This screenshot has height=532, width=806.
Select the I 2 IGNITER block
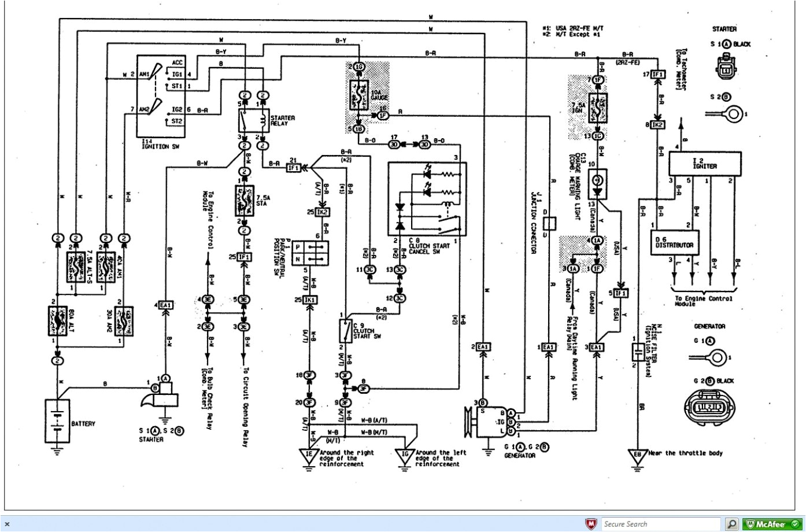click(x=705, y=164)
